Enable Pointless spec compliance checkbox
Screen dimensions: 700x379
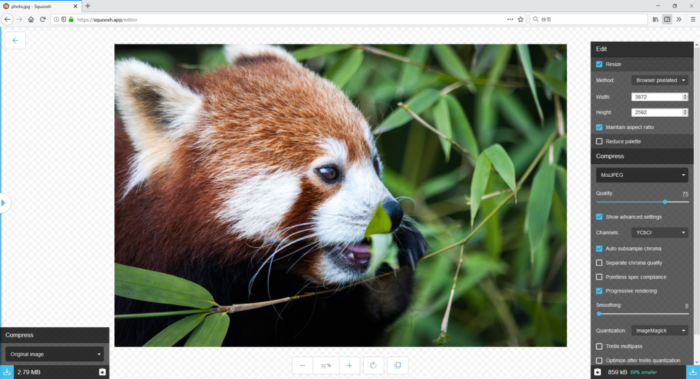599,277
